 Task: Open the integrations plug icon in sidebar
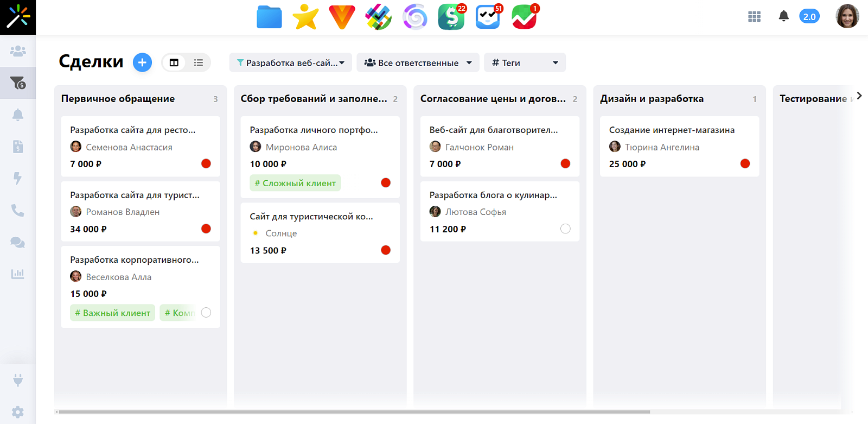(x=18, y=380)
